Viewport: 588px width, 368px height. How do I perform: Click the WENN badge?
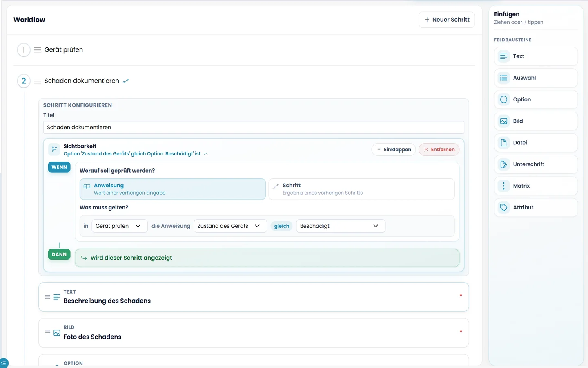[x=59, y=167]
